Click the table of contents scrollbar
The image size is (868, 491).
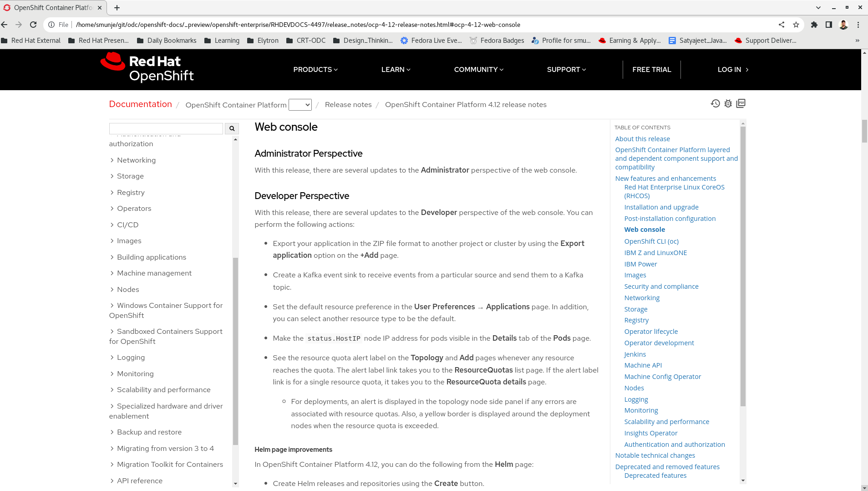click(743, 266)
